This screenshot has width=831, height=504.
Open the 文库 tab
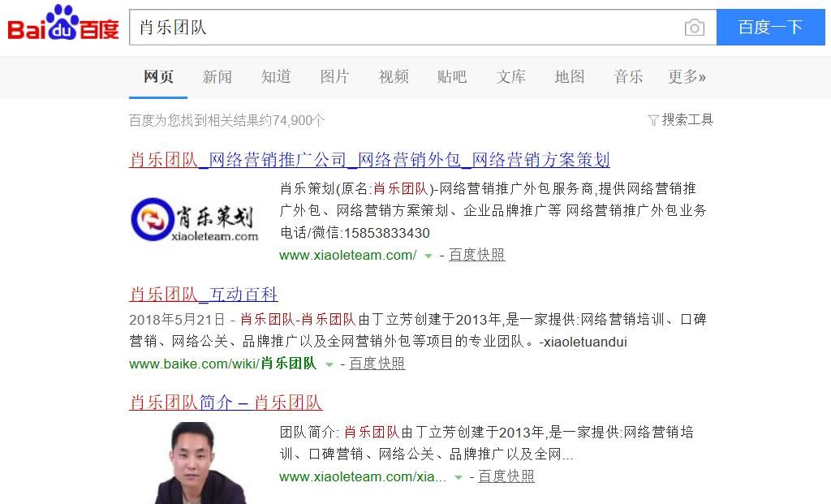point(510,77)
